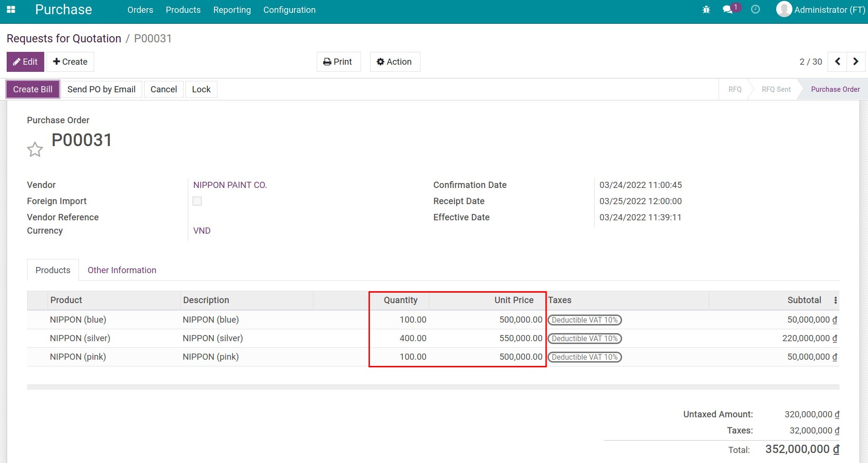The width and height of the screenshot is (868, 463).
Task: Open optional columns via the ellipsis icon
Action: [x=836, y=300]
